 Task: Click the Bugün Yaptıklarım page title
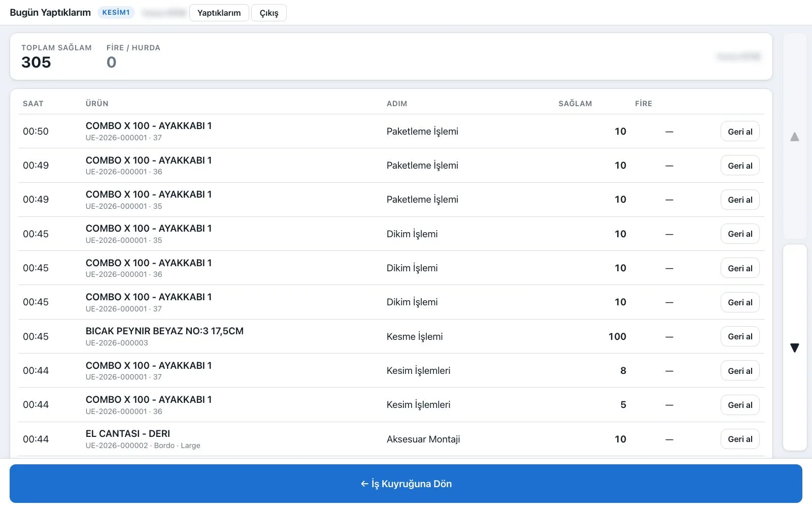(x=50, y=12)
